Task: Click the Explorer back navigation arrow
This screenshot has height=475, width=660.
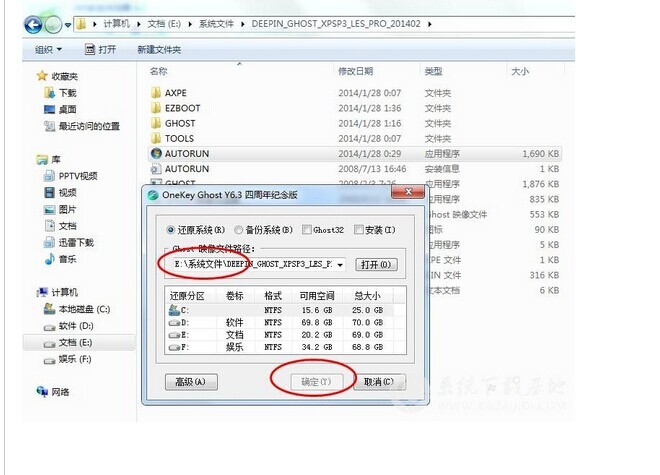Action: click(33, 25)
